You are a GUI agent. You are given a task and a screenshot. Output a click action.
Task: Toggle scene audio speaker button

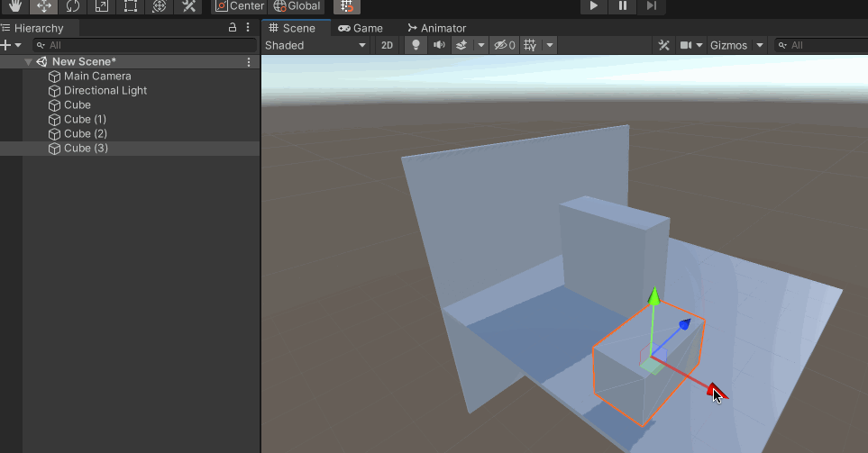point(440,45)
